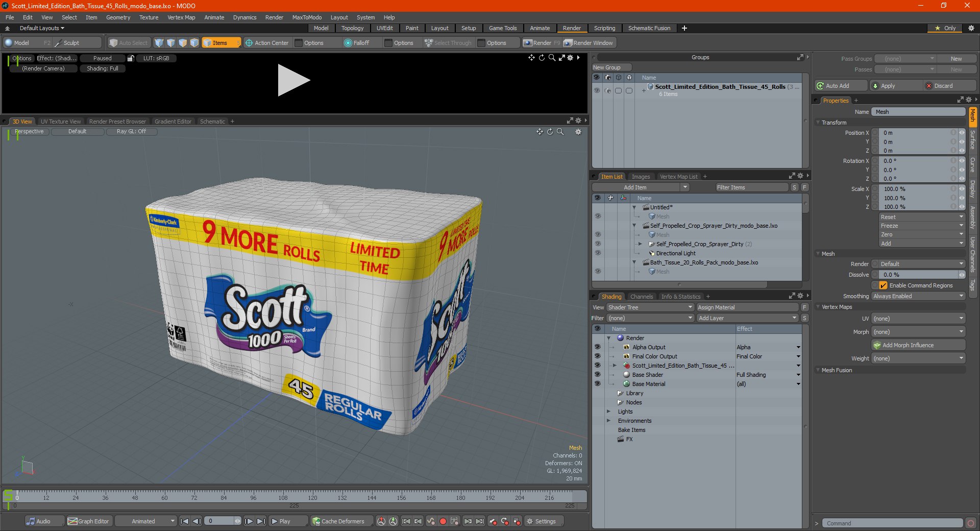
Task: Open the Add Item dropdown
Action: [x=641, y=187]
